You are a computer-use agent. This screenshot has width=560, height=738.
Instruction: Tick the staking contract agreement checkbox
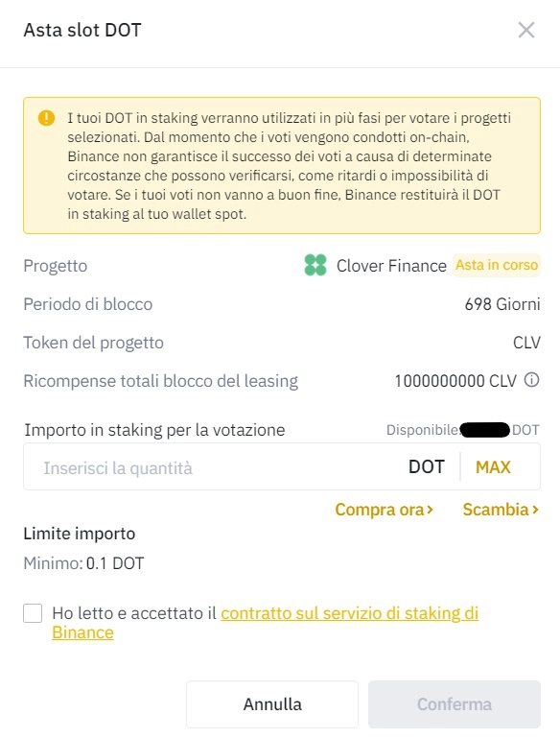(33, 613)
